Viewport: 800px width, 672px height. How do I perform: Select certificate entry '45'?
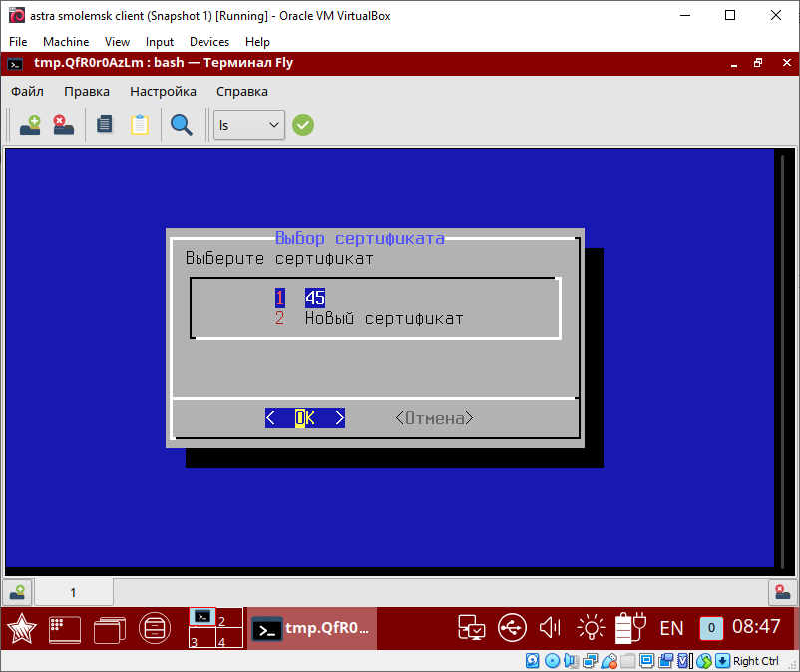[315, 298]
